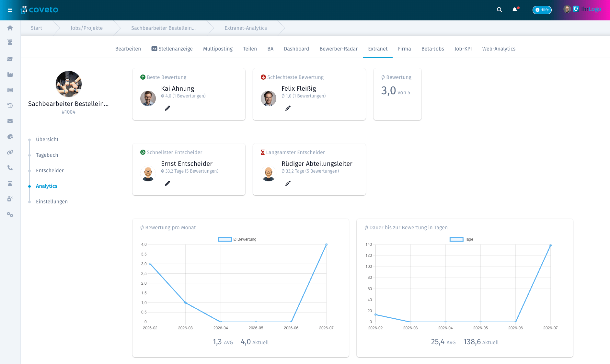Switch to the Dashboard tab

[x=296, y=49]
